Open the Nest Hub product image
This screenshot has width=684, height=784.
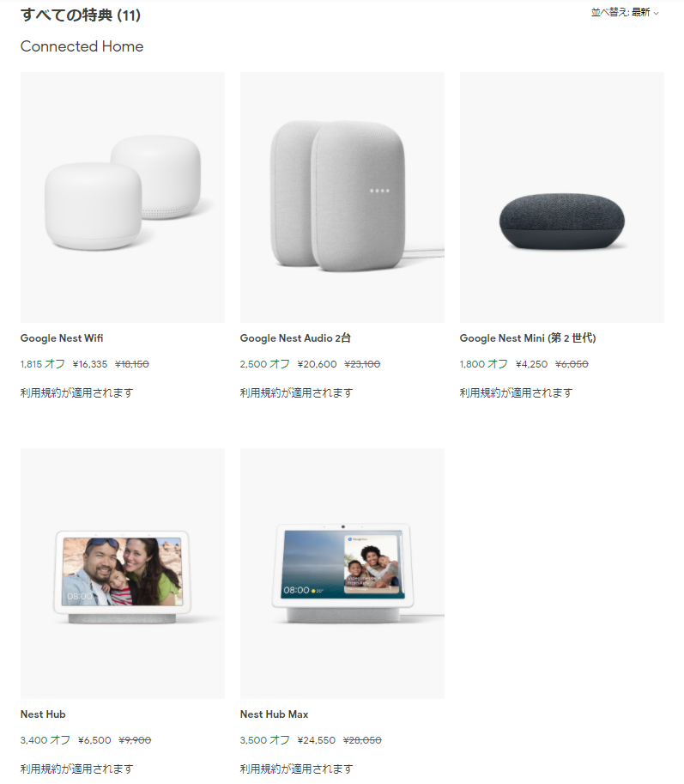(x=123, y=574)
